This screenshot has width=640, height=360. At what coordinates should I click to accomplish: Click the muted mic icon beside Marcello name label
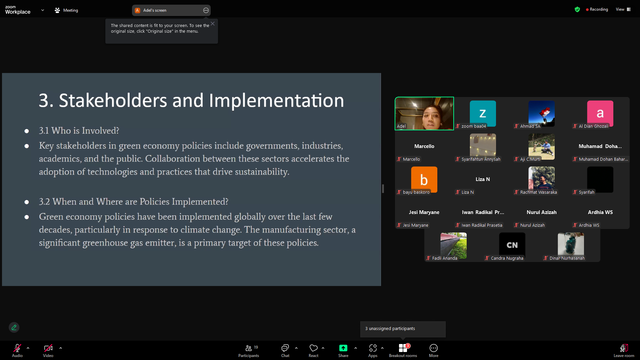(x=399, y=159)
